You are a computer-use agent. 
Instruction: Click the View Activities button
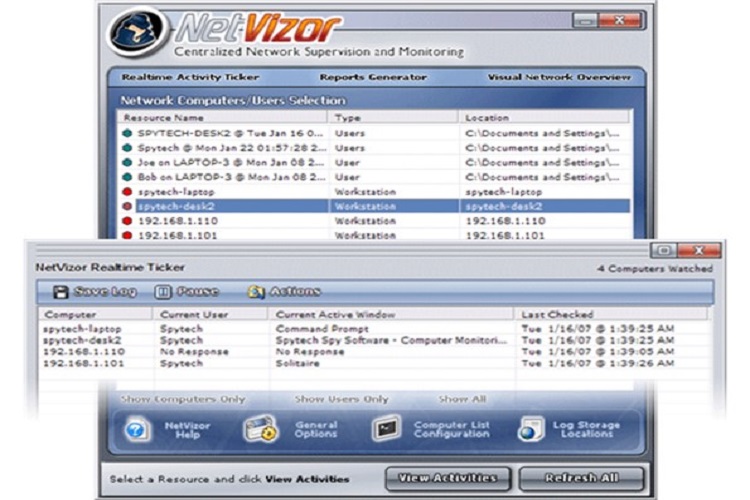tap(448, 478)
